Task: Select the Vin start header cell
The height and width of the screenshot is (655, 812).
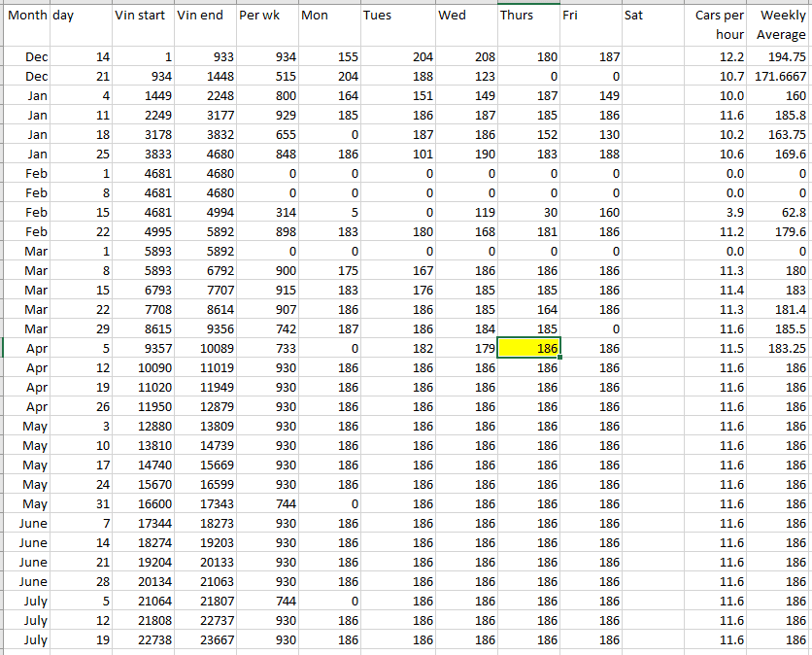Action: point(142,17)
